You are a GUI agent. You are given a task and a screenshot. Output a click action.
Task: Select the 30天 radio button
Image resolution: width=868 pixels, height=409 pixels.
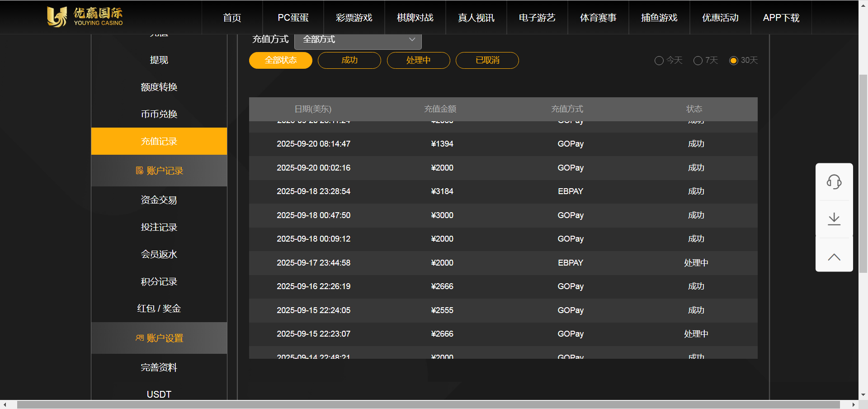coord(734,61)
